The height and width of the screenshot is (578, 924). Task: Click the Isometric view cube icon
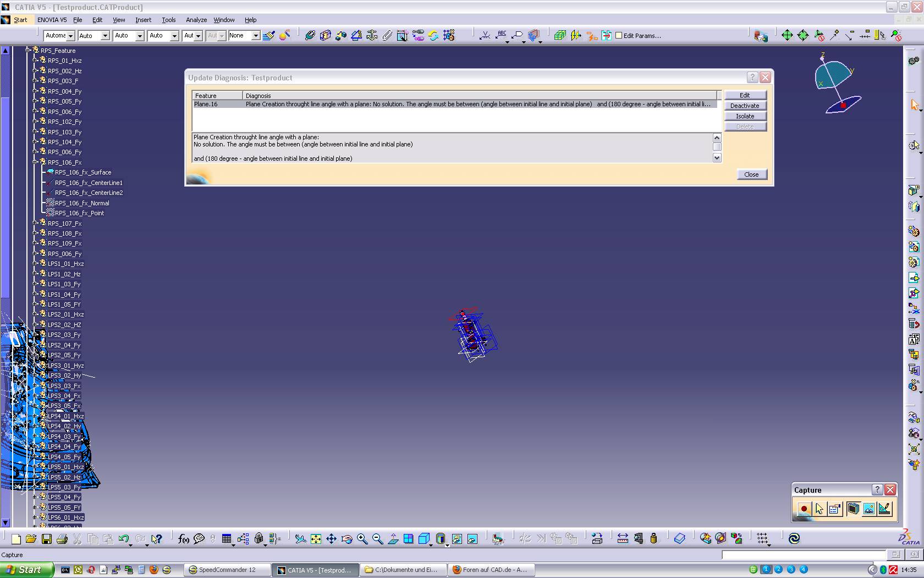click(424, 539)
